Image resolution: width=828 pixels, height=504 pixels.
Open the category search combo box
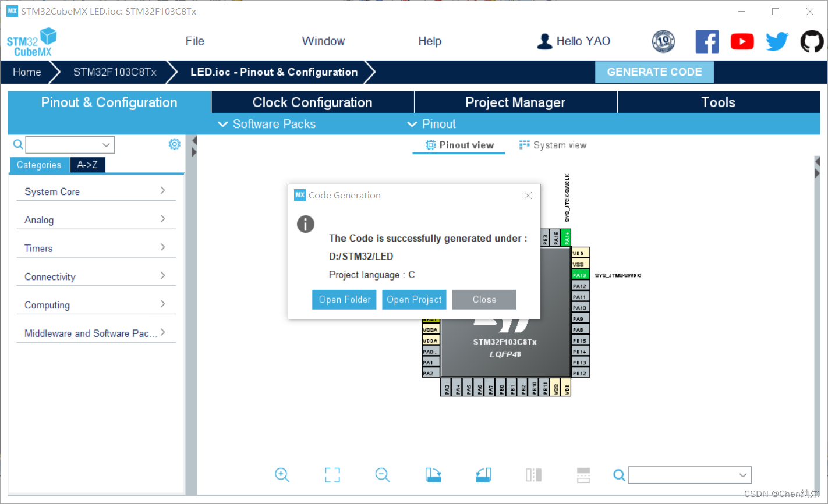(70, 145)
